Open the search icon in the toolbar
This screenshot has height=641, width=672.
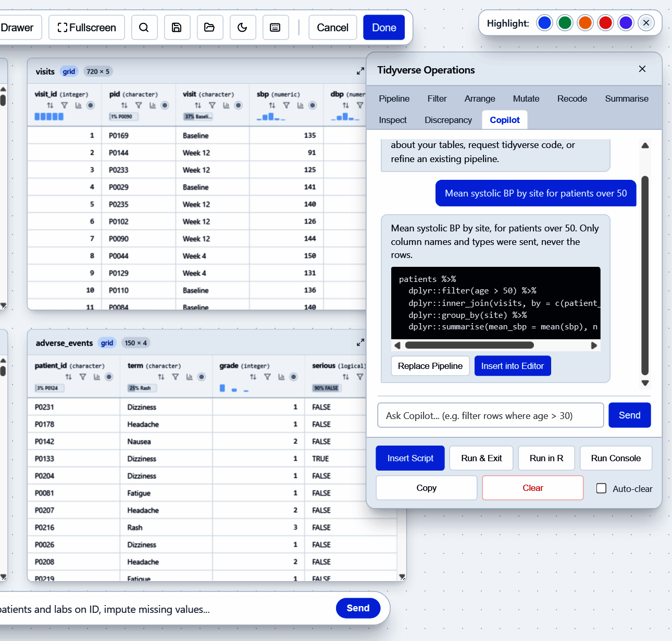pyautogui.click(x=144, y=28)
